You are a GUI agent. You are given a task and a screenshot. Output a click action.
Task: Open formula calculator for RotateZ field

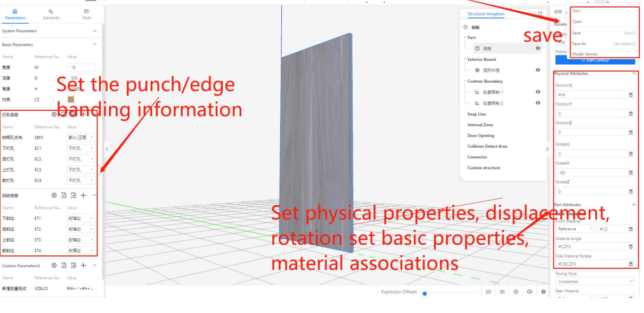pyautogui.click(x=631, y=191)
